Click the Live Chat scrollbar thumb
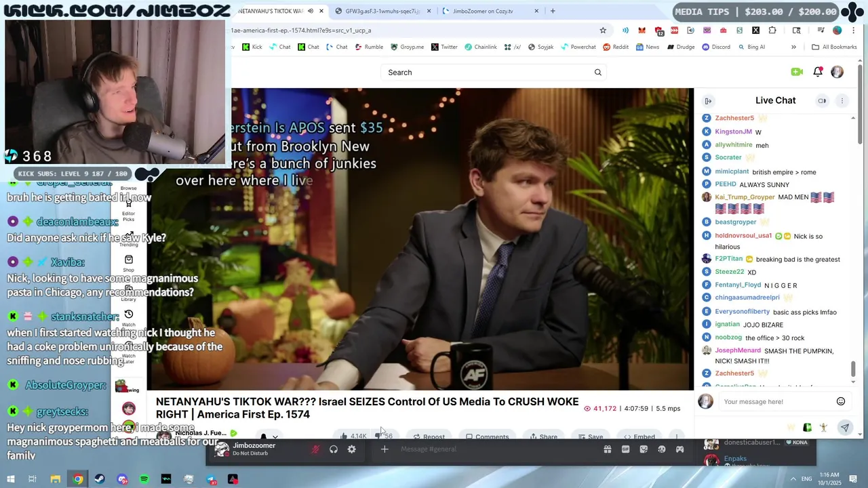Screen dimensions: 868x488 click(x=853, y=369)
